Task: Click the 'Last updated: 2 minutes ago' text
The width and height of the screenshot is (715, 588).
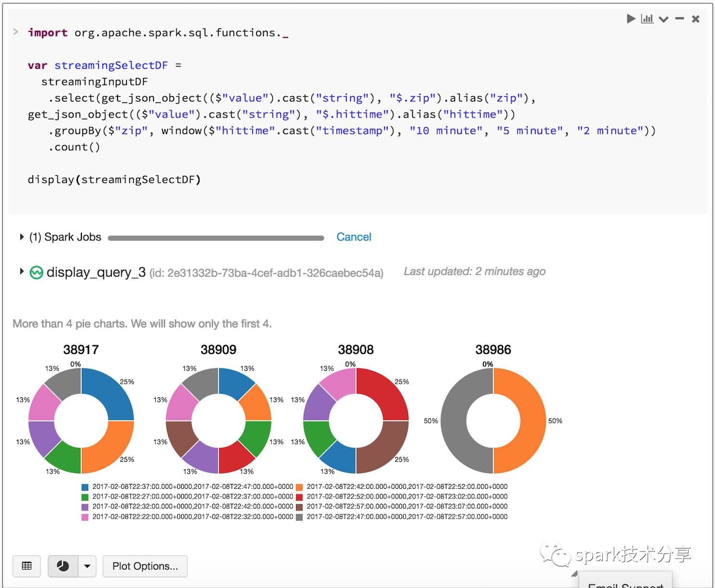Action: (x=474, y=272)
